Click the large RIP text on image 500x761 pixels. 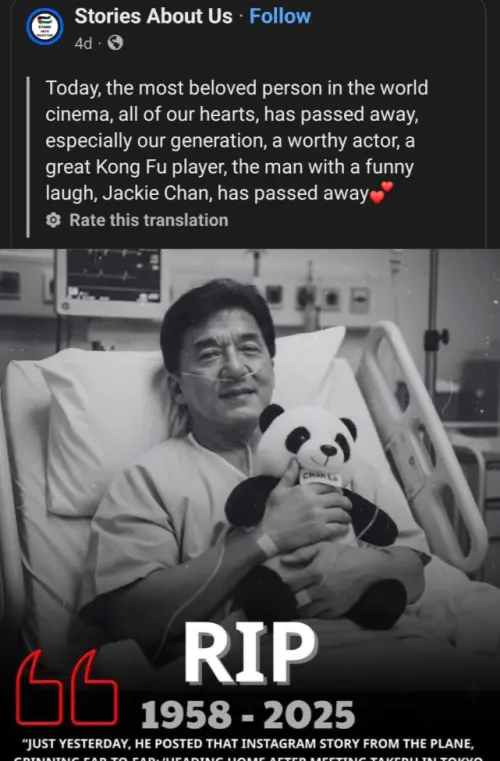coord(250,653)
